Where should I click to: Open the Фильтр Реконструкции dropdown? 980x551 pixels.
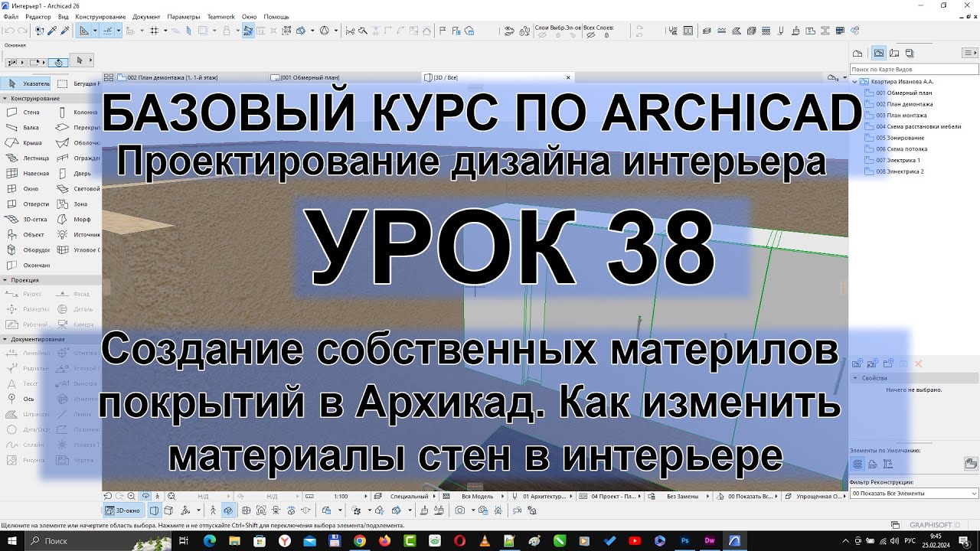click(x=914, y=494)
